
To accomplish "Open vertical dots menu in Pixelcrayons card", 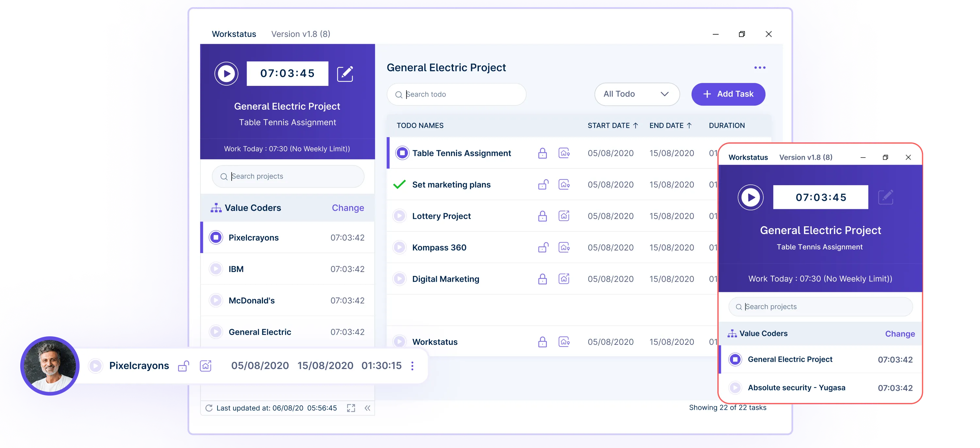I will click(x=412, y=366).
